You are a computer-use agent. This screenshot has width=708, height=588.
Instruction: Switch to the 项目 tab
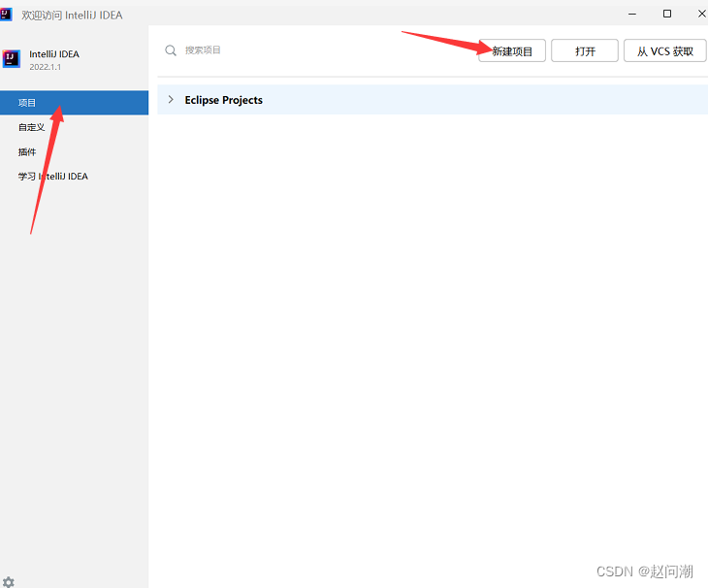pyautogui.click(x=27, y=102)
